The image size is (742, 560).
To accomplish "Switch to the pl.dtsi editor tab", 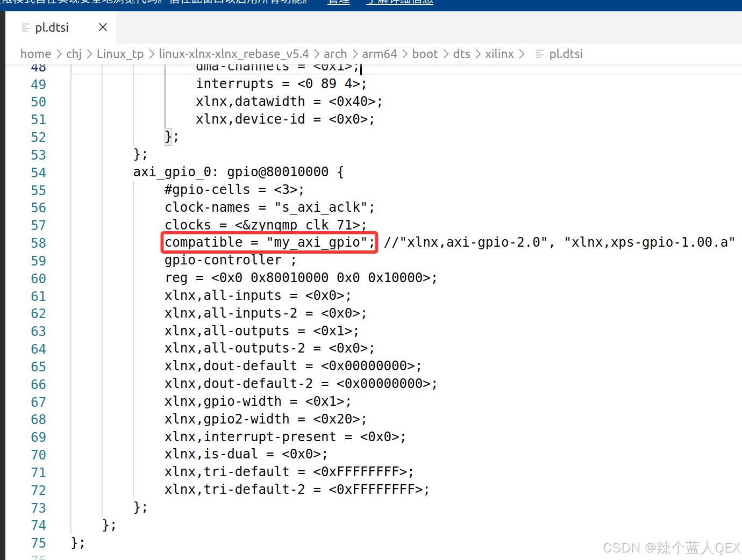I will [x=52, y=27].
